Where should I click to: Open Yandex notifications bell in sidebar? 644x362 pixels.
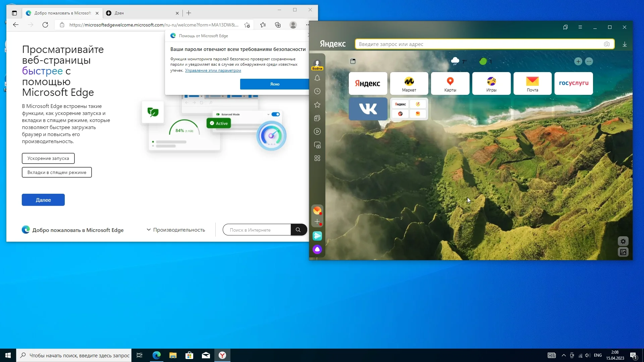point(317,78)
